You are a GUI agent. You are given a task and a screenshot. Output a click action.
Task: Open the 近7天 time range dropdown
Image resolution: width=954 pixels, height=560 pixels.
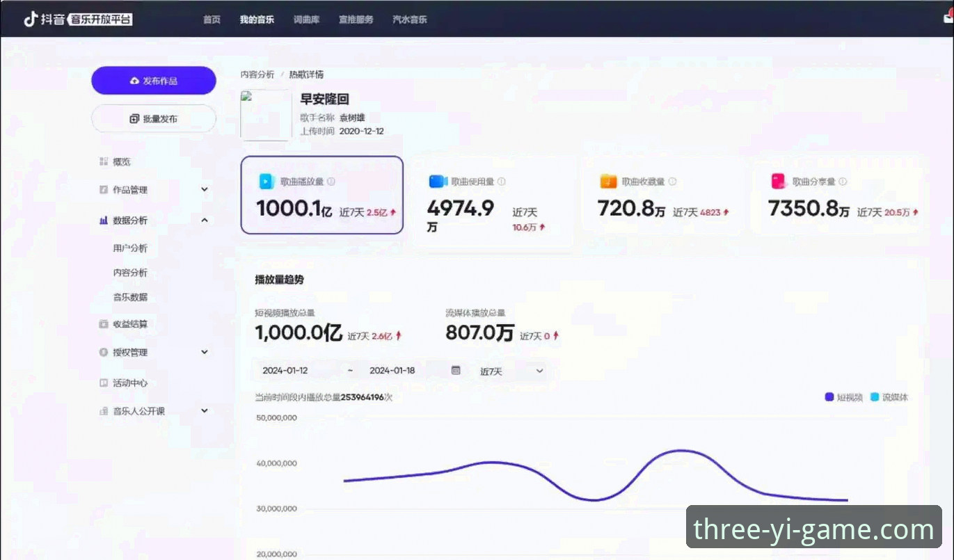point(511,371)
